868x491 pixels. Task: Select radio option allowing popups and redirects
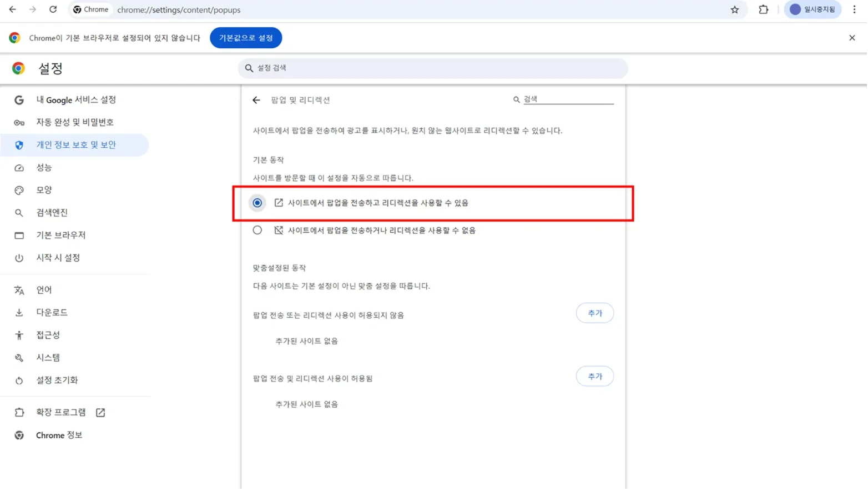click(258, 203)
